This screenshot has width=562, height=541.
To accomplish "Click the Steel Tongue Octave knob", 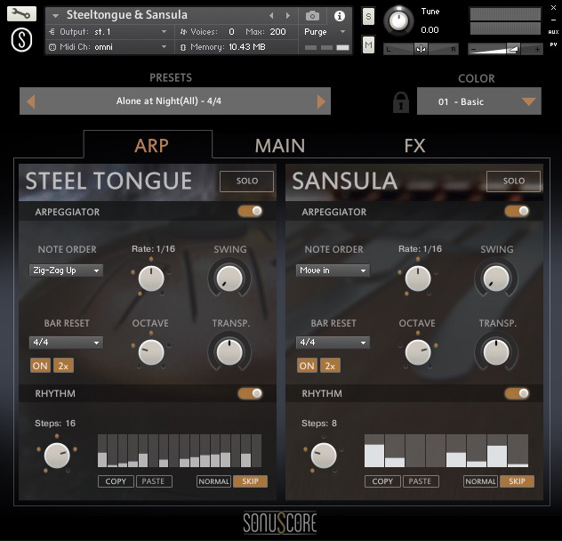I will 151,352.
